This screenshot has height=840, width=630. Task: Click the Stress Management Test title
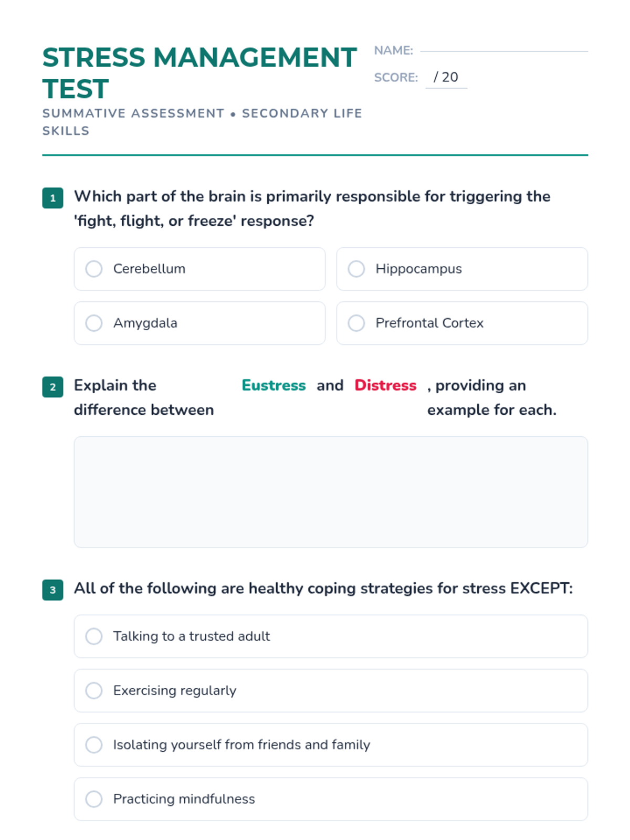199,72
